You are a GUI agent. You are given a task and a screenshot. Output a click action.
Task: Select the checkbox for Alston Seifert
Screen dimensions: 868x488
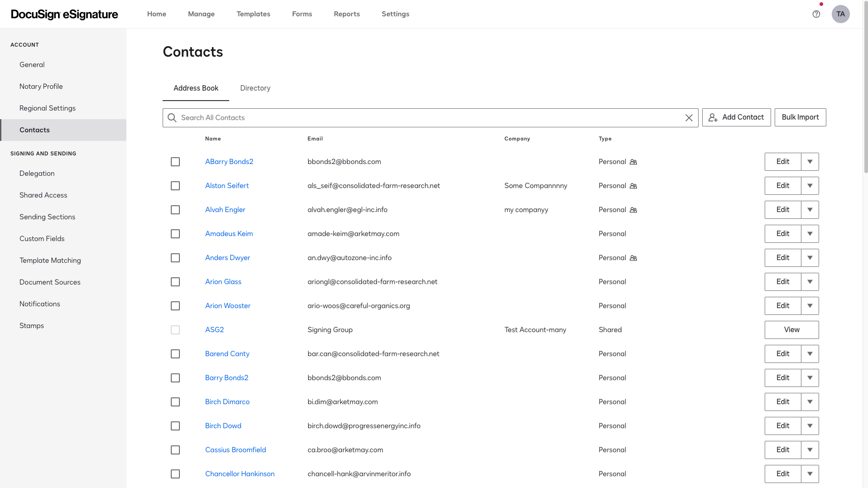175,186
